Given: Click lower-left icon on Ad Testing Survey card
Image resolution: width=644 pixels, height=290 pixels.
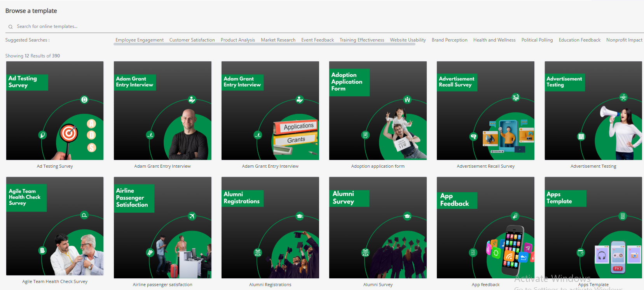Looking at the screenshot, I should [42, 135].
